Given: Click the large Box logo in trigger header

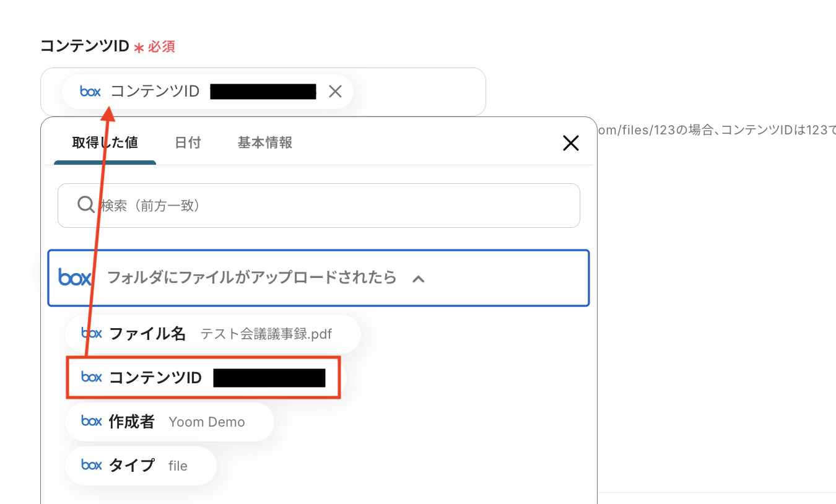Looking at the screenshot, I should point(75,277).
